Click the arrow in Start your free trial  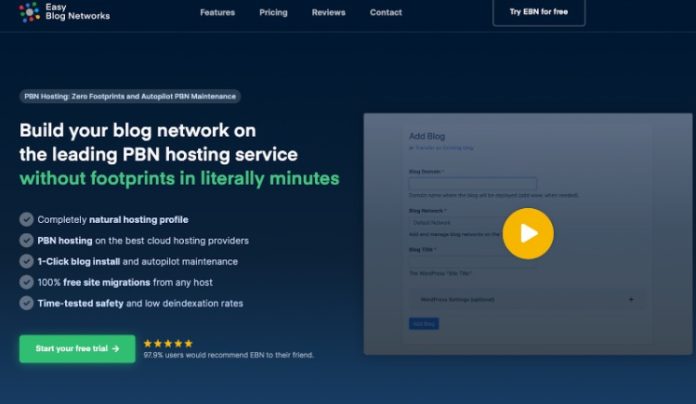click(116, 349)
